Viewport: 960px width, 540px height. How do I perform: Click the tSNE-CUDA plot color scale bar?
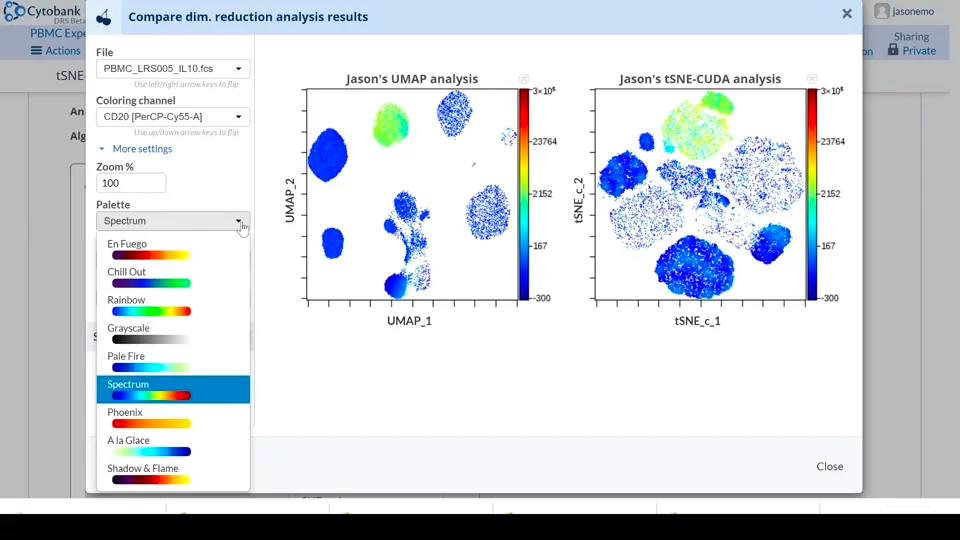click(812, 195)
